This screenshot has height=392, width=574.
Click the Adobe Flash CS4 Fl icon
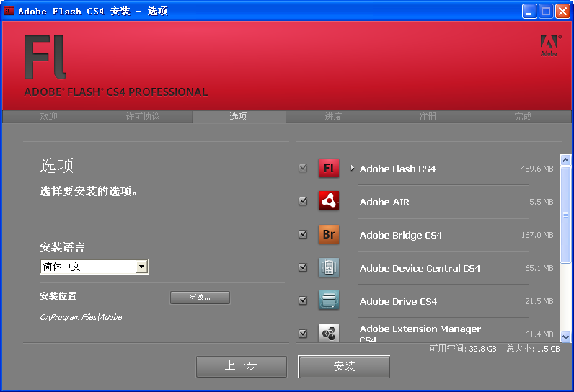coord(328,168)
